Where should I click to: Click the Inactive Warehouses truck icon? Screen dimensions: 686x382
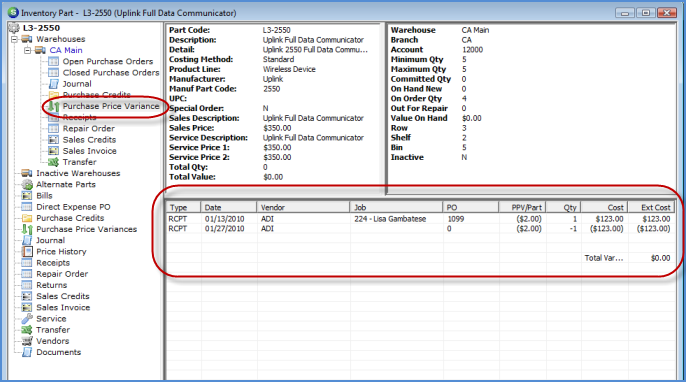(x=27, y=173)
